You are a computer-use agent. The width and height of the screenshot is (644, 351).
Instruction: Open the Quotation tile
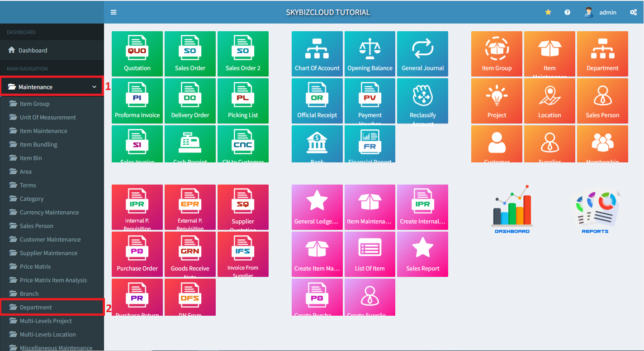137,54
